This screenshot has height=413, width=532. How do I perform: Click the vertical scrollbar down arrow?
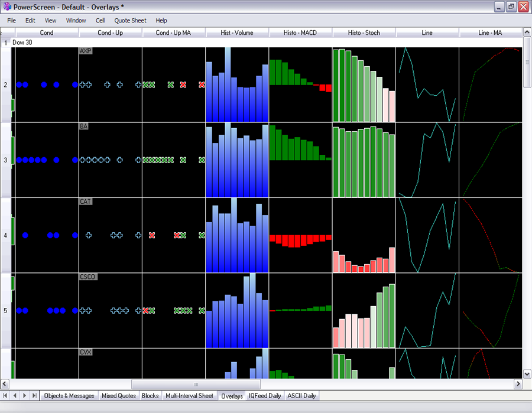tap(527, 374)
